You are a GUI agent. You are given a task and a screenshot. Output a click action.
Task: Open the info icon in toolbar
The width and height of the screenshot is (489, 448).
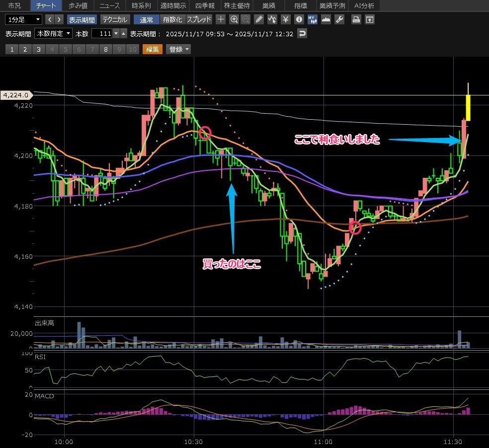299,20
